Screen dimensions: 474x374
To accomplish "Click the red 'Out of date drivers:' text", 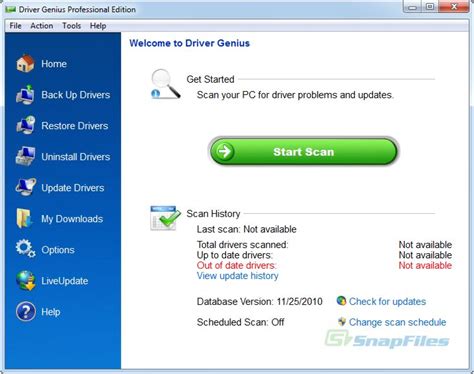I will (236, 265).
